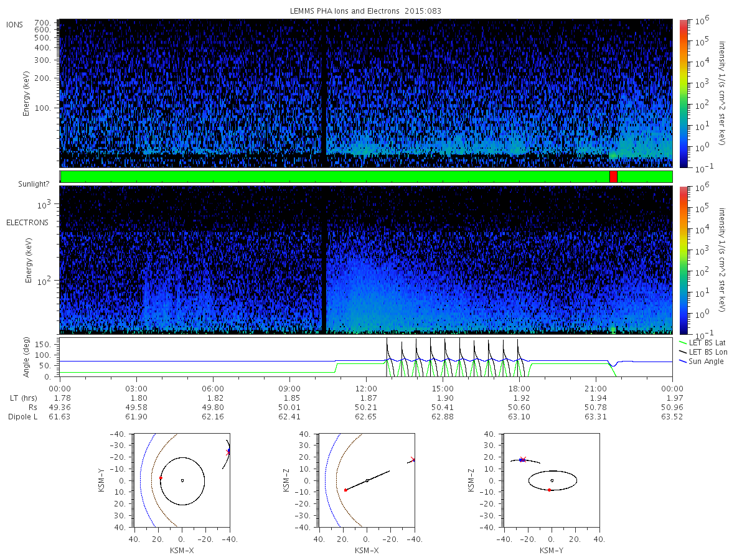
Task: Click the Angle (deg) axis label
Action: pyautogui.click(x=28, y=358)
